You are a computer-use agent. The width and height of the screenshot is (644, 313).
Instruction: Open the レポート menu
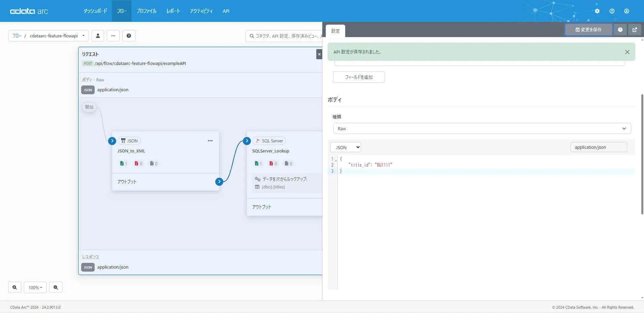click(173, 11)
